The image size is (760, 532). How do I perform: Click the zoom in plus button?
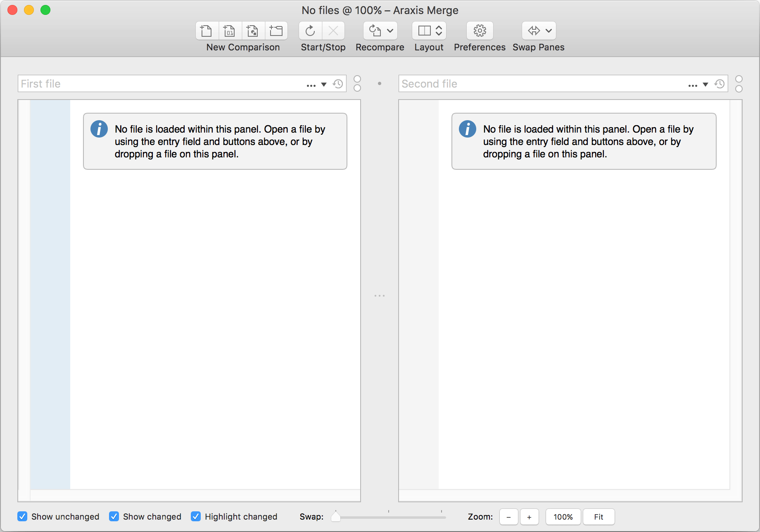[x=529, y=517]
